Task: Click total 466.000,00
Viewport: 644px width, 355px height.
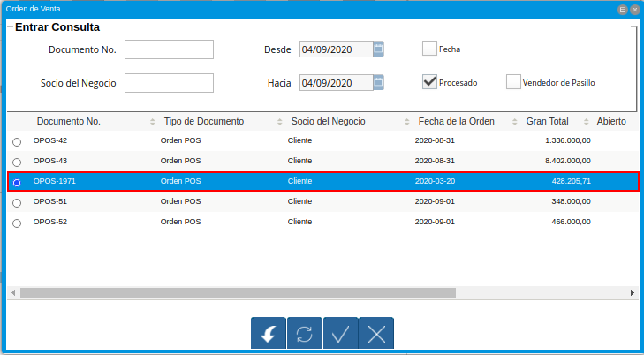Action: [572, 222]
